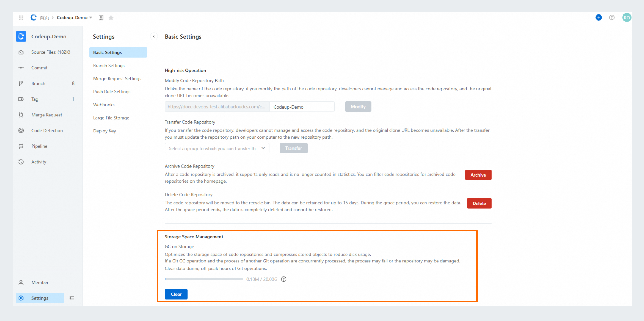Collapse sidebar with bottom toggle icon
644x321 pixels.
pos(72,298)
